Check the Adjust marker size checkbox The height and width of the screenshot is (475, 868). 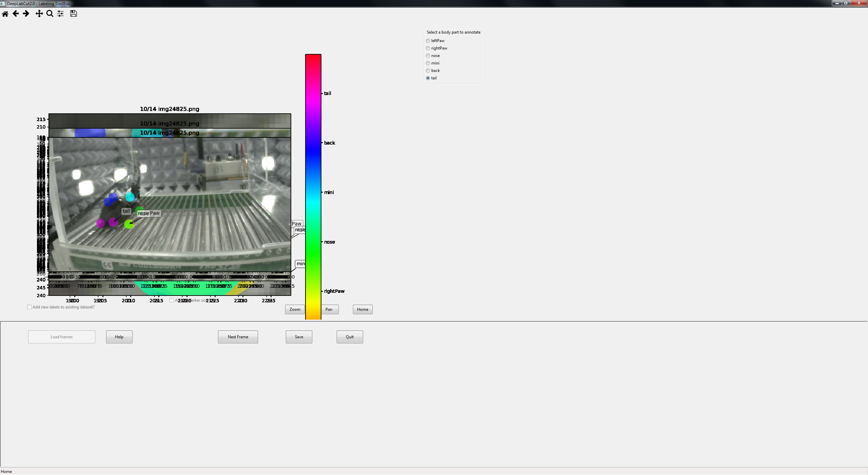(172, 300)
